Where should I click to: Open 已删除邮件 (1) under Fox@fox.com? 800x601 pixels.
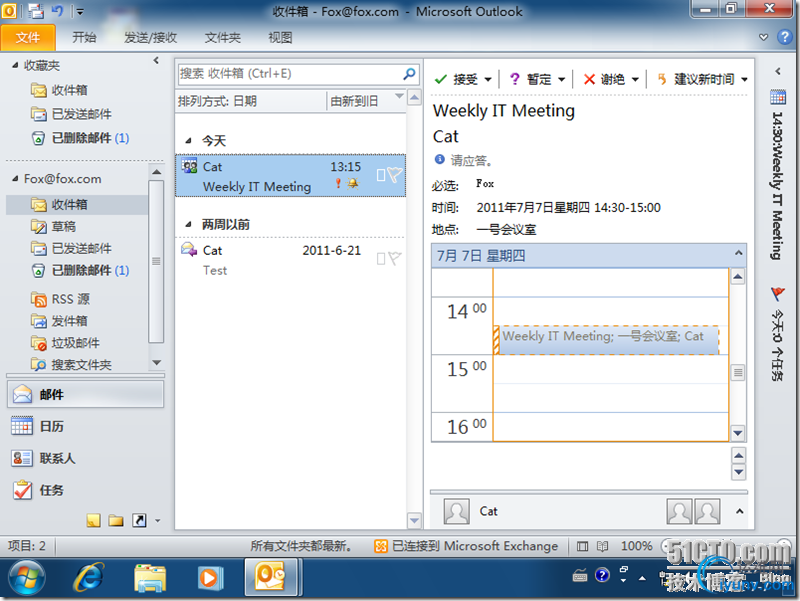[80, 270]
